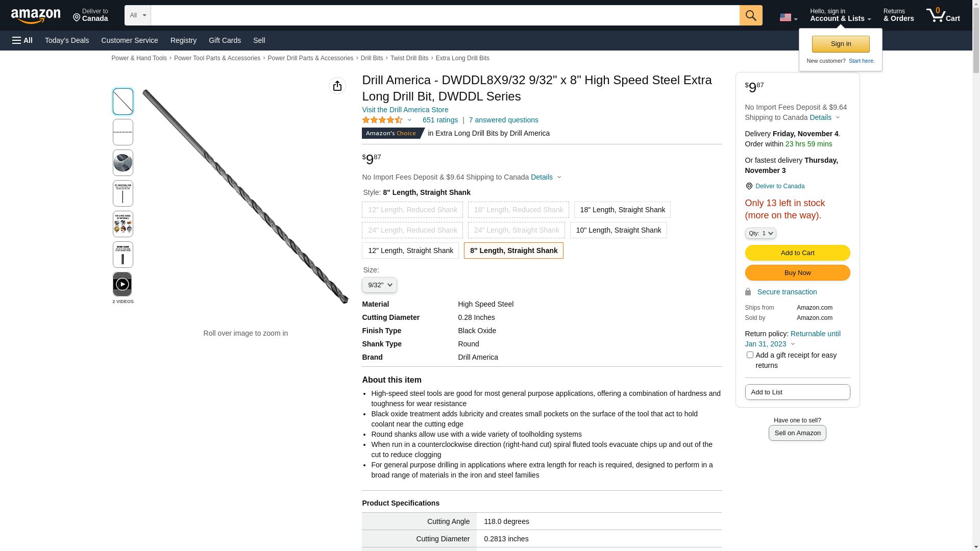Select 10" Length, Straight Shank style

coord(618,230)
